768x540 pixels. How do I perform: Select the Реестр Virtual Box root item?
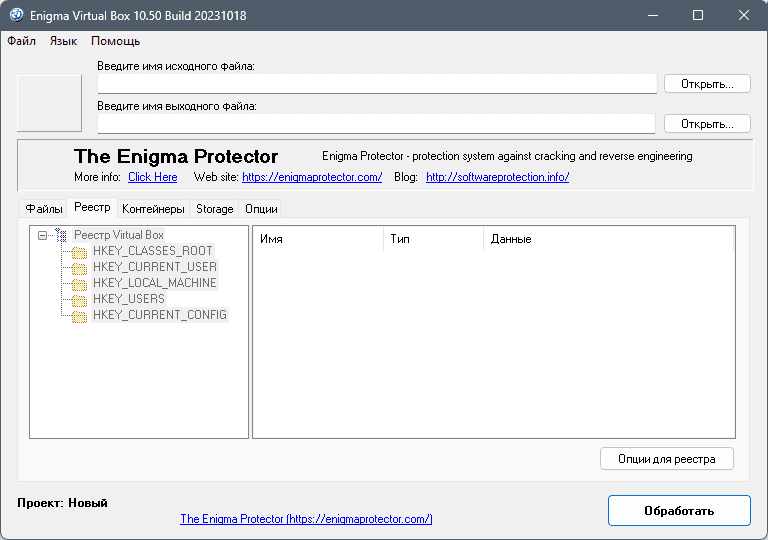coord(119,235)
